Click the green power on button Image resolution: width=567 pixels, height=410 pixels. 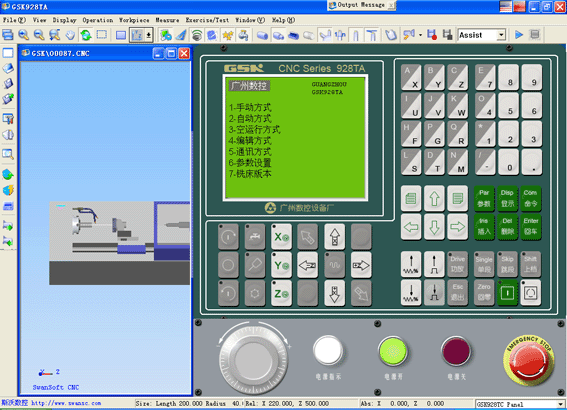pyautogui.click(x=393, y=351)
